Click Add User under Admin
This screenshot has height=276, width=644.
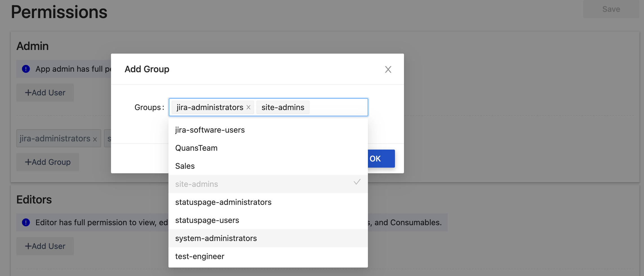coord(45,93)
